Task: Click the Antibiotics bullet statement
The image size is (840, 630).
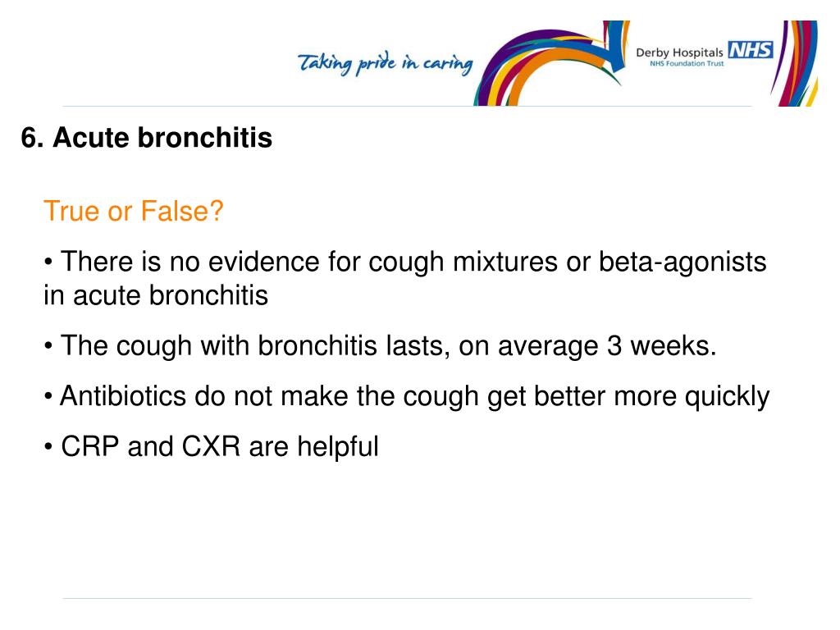Action: pos(407,397)
